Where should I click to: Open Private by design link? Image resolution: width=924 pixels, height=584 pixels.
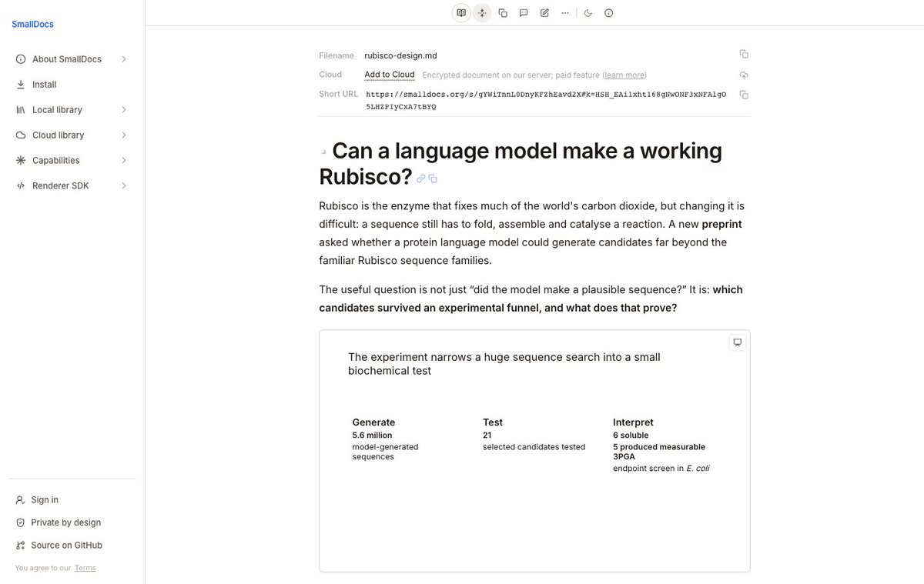click(66, 522)
